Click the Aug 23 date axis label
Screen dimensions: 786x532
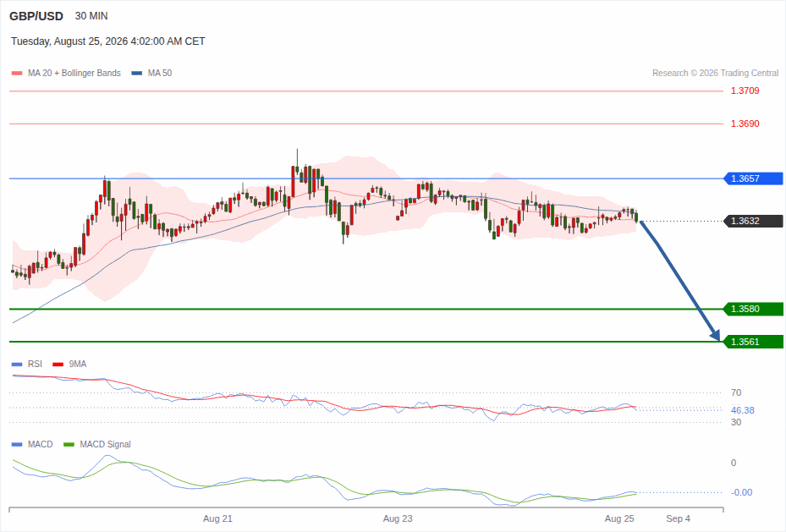coord(398,518)
